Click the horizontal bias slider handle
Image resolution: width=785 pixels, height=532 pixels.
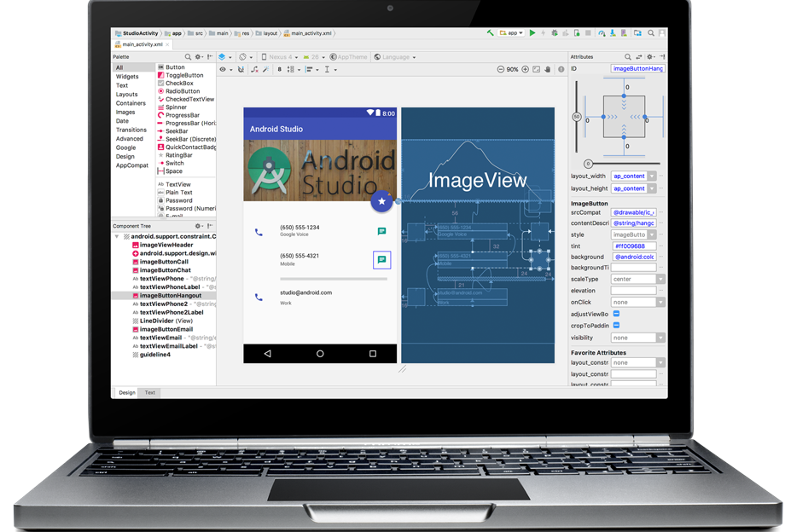[x=588, y=163]
